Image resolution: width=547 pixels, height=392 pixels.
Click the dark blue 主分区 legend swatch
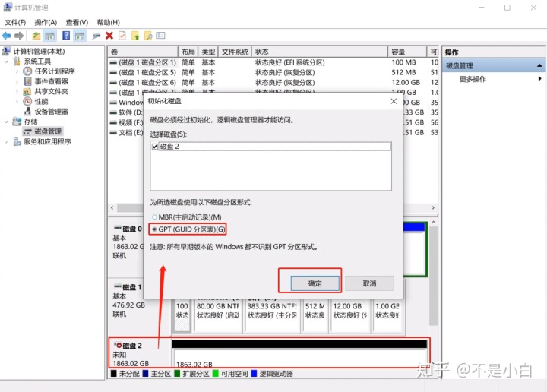coord(145,374)
